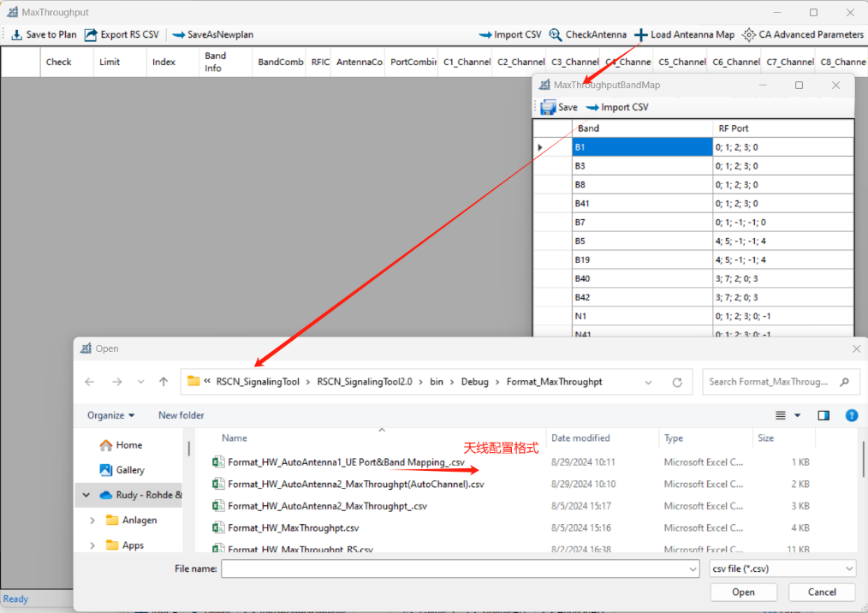The width and height of the screenshot is (868, 613).
Task: Select the B19 band cell
Action: (x=642, y=259)
